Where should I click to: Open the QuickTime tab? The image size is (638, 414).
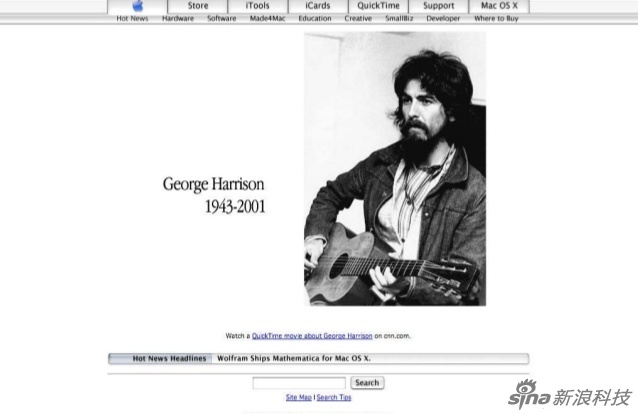point(378,6)
